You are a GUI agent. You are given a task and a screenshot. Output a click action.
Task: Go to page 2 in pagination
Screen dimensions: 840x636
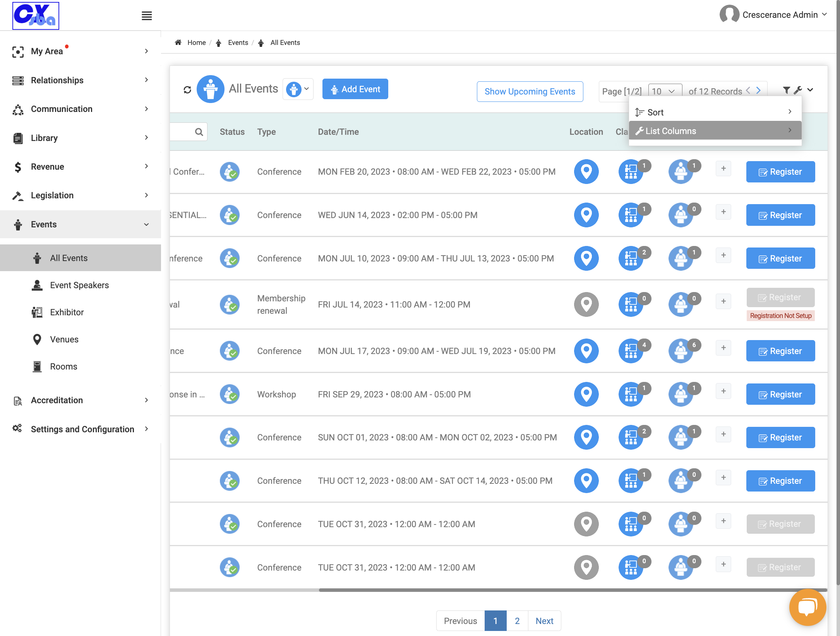pyautogui.click(x=517, y=621)
